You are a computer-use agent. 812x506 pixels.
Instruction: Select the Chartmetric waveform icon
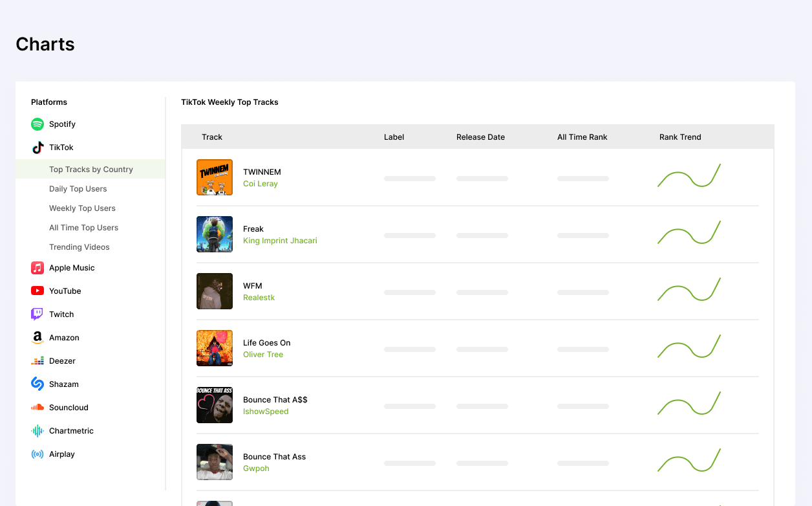(37, 431)
